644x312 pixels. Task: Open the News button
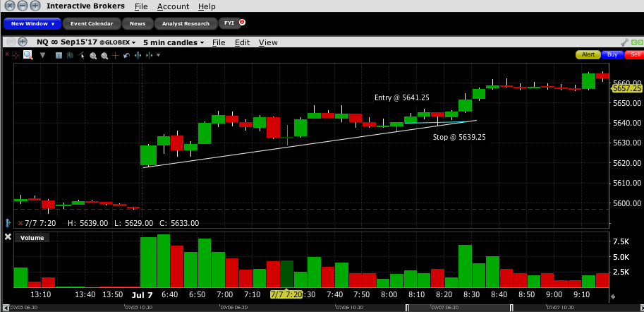138,23
